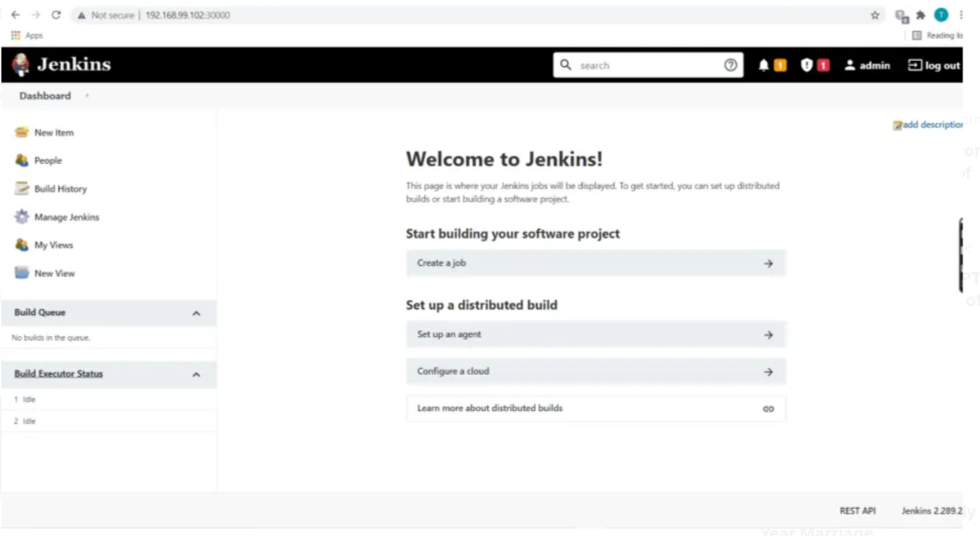This screenshot has width=980, height=536.
Task: Open browser Extensions puzzle icon
Action: (921, 15)
